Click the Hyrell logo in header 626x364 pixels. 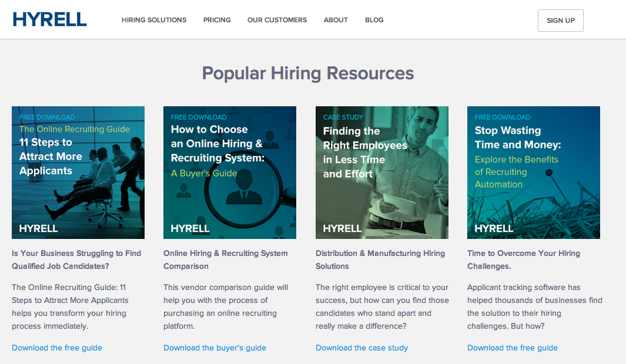(x=50, y=20)
